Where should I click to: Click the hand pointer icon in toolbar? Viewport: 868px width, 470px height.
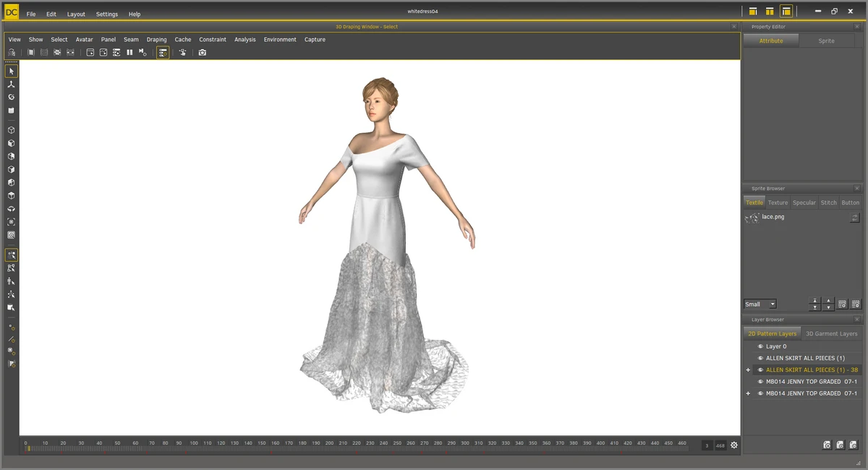183,53
